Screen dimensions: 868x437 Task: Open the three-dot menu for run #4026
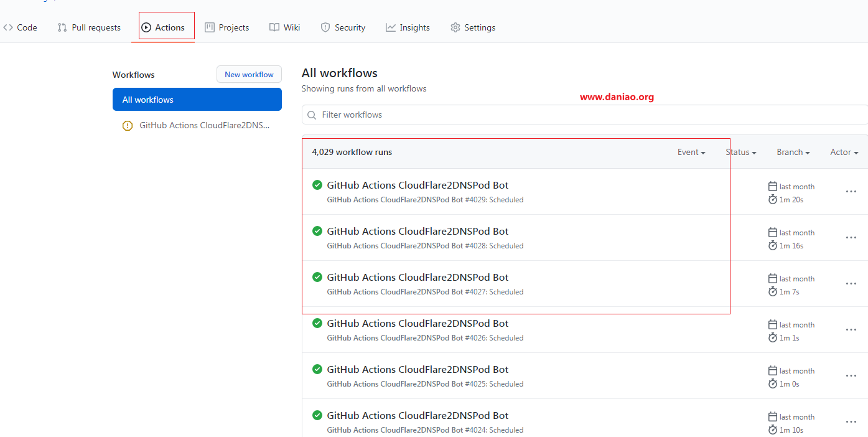pyautogui.click(x=851, y=330)
